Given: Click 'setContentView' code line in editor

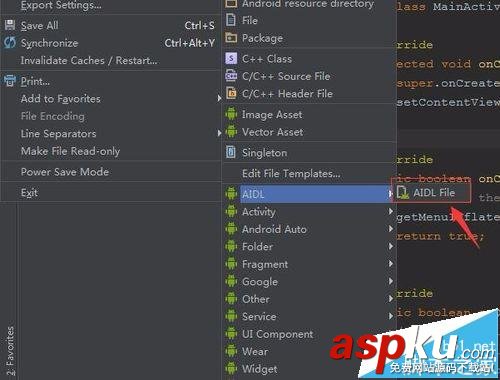Looking at the screenshot, I should point(448,102).
